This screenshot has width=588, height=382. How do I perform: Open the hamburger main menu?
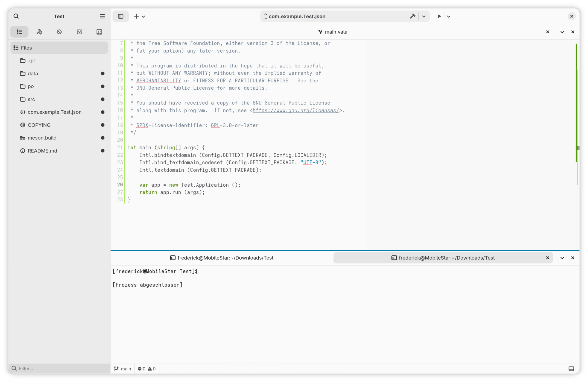coord(102,16)
